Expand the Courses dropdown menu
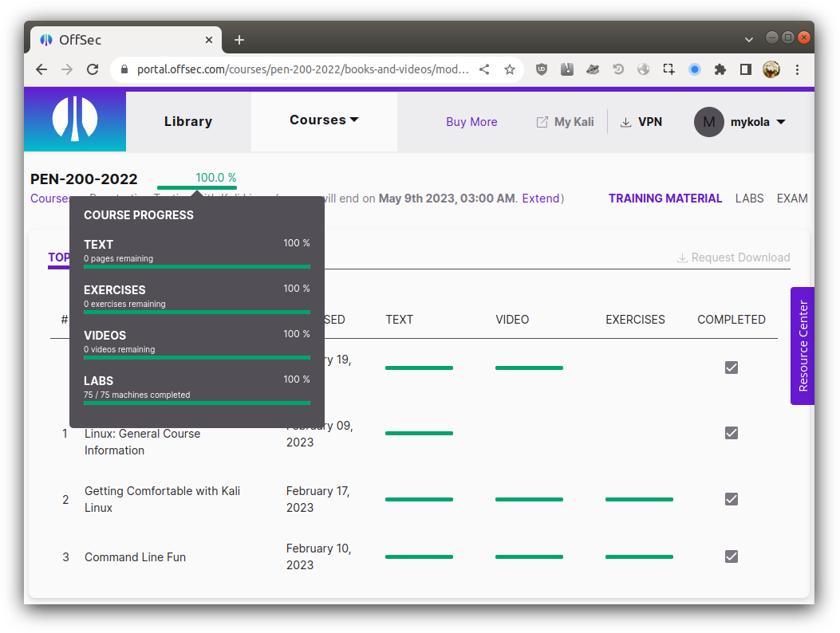 [x=324, y=120]
